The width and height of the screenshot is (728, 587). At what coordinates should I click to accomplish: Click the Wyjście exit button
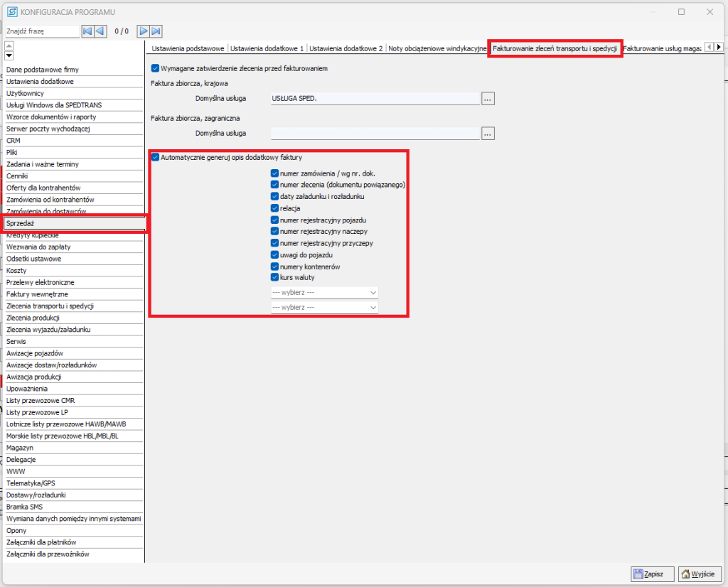700,573
